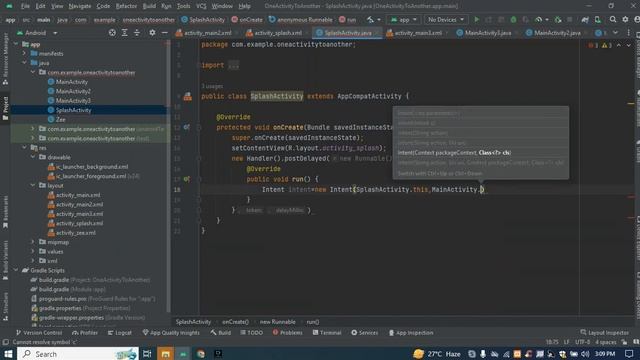Image resolution: width=640 pixels, height=360 pixels.
Task: Collapse the drawable folder
Action: [x=33, y=157]
